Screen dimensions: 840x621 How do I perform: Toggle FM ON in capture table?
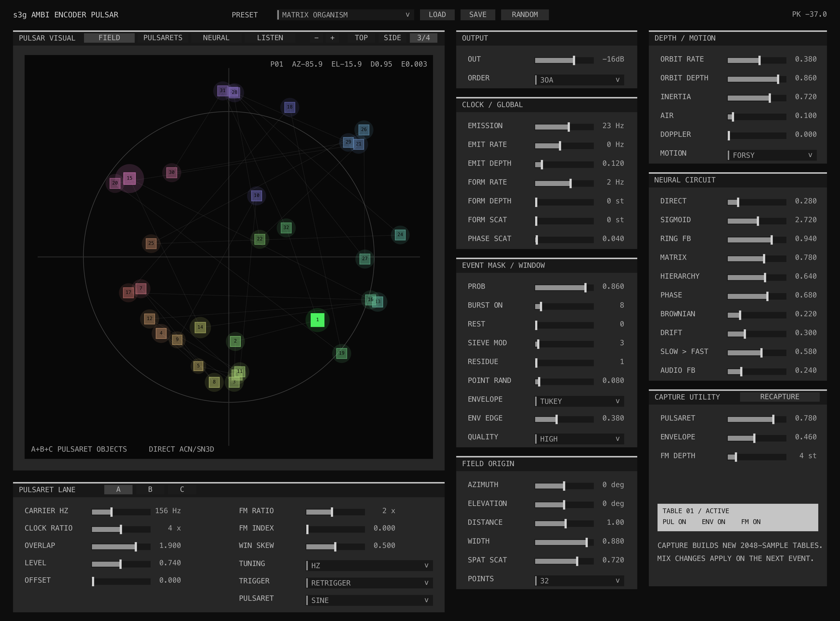(x=750, y=522)
